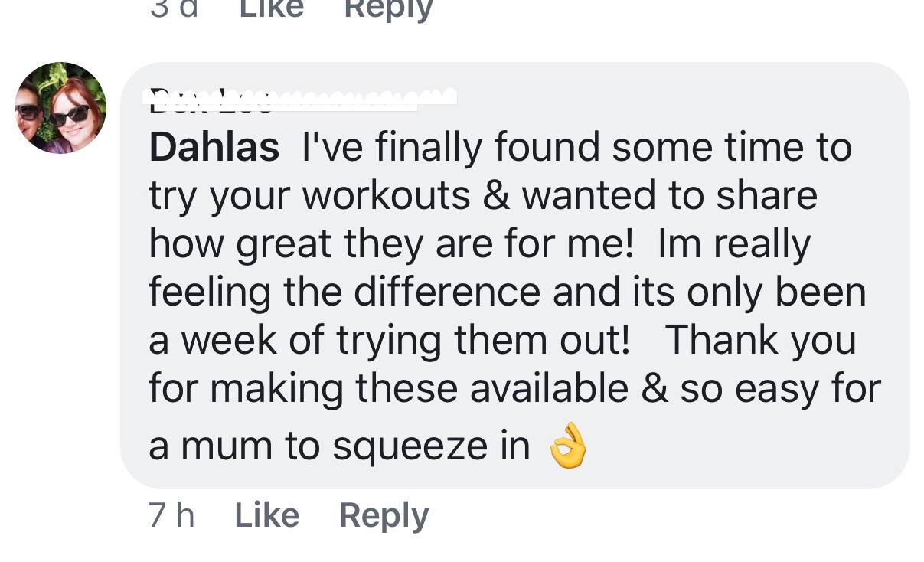Click the word "available" in the comment
The width and height of the screenshot is (924, 562).
pos(548,389)
